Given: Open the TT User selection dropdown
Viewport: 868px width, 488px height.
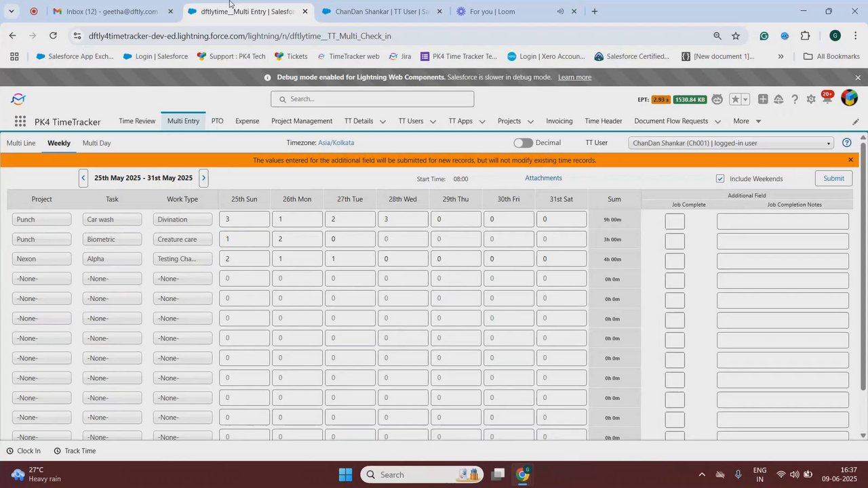Looking at the screenshot, I should pyautogui.click(x=731, y=143).
